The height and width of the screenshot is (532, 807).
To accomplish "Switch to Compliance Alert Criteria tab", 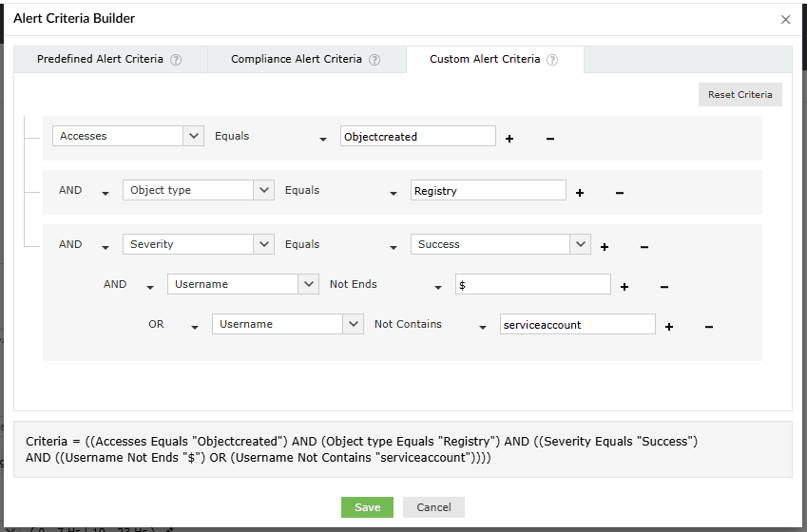I will tap(297, 59).
